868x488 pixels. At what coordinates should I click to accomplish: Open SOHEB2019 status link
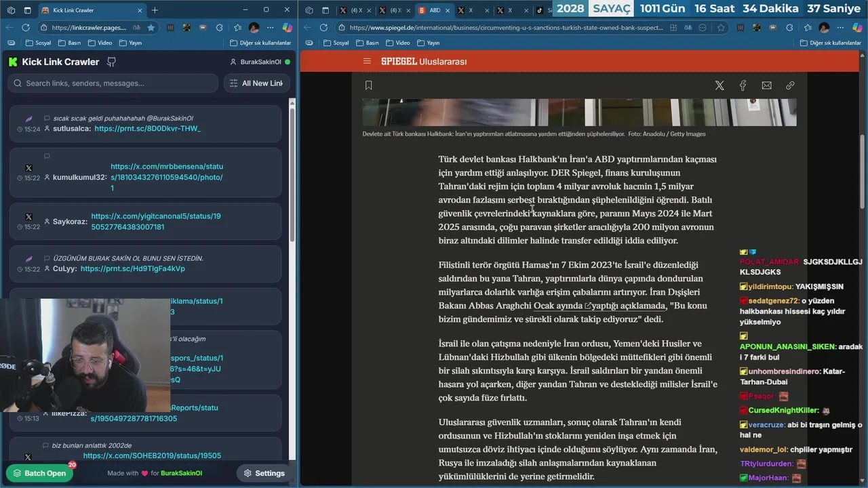[152, 455]
